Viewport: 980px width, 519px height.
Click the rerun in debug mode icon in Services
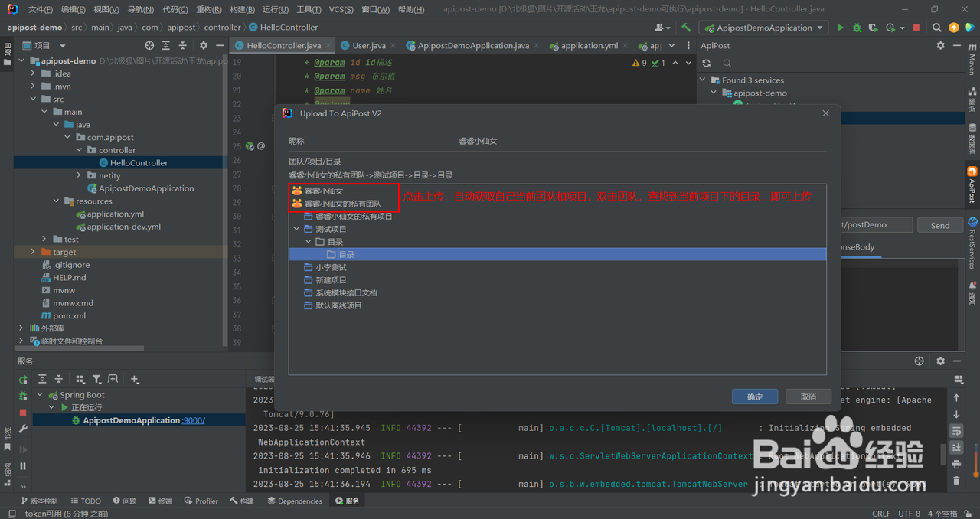(x=23, y=396)
